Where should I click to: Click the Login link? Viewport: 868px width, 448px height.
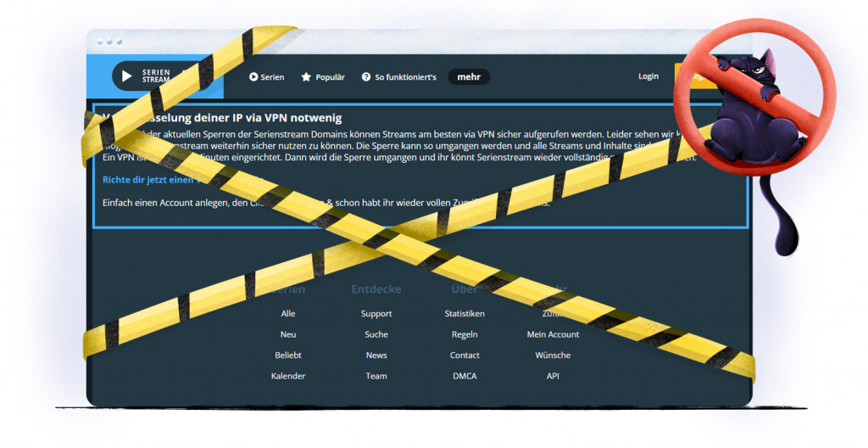(x=648, y=76)
